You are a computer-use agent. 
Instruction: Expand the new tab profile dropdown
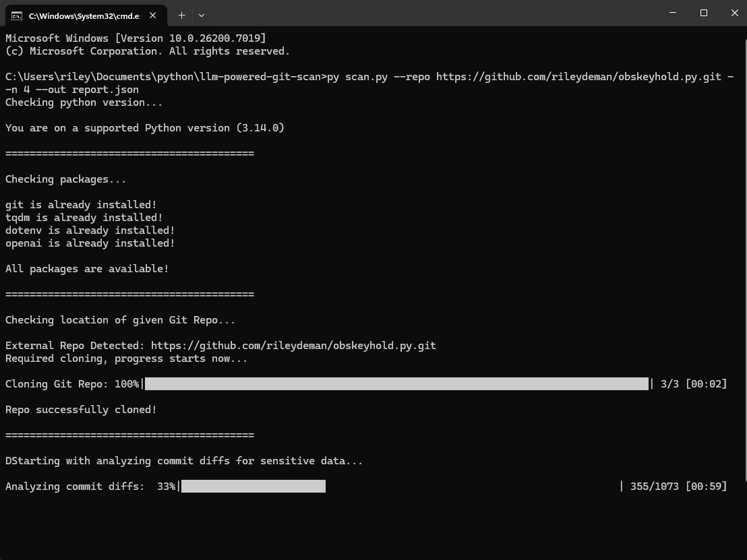(x=201, y=15)
